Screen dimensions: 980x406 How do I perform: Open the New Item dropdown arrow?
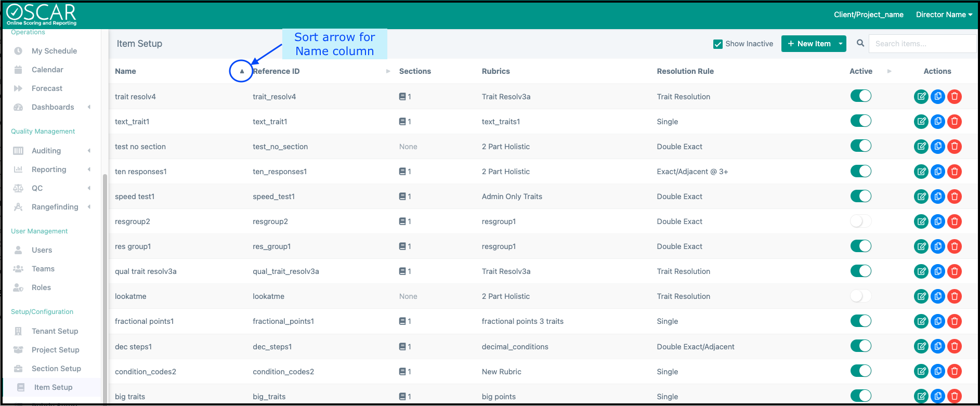tap(841, 44)
